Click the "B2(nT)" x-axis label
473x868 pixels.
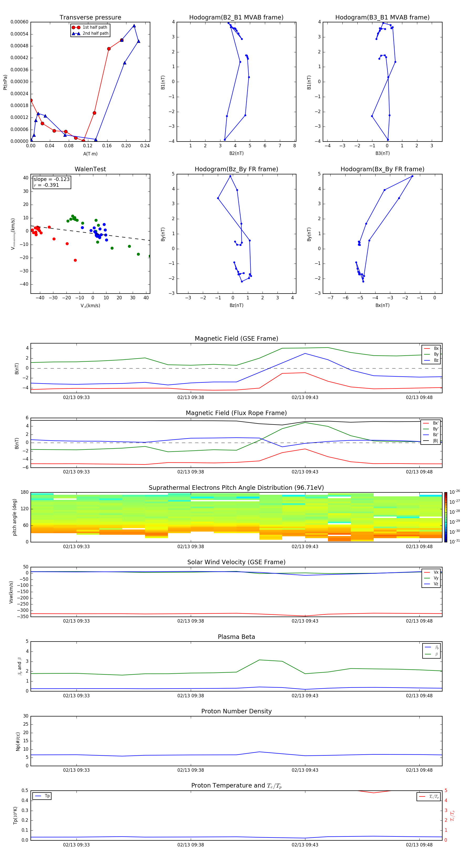click(x=236, y=153)
